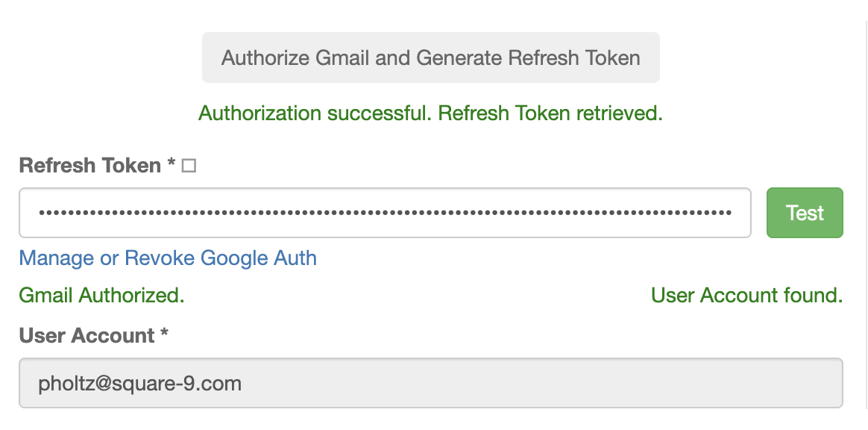Select the User Account field pholtz@square-9.com
Screen dimensions: 868x430
431,383
